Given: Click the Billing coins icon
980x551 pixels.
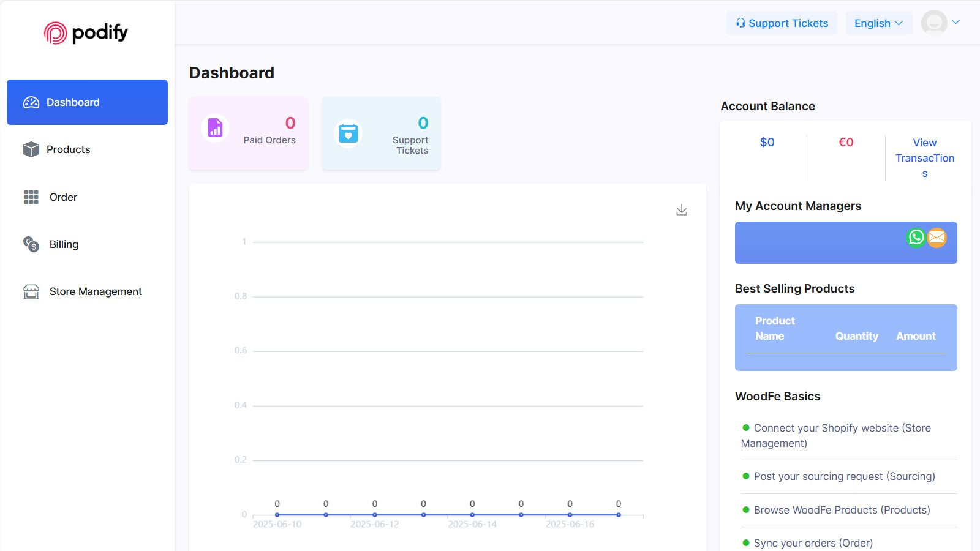Looking at the screenshot, I should coord(31,244).
